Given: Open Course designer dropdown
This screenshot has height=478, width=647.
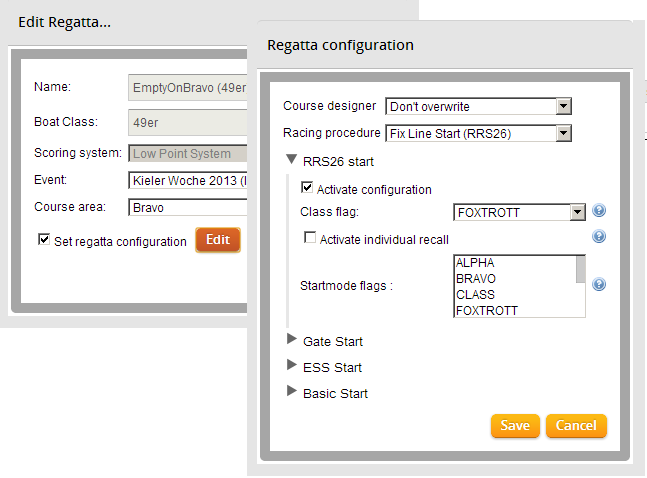Looking at the screenshot, I should (x=563, y=107).
